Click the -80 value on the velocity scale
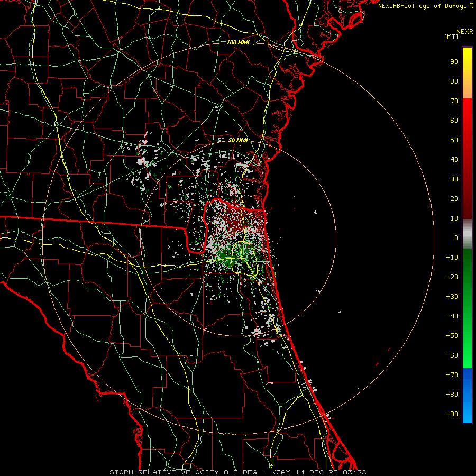 coord(452,395)
